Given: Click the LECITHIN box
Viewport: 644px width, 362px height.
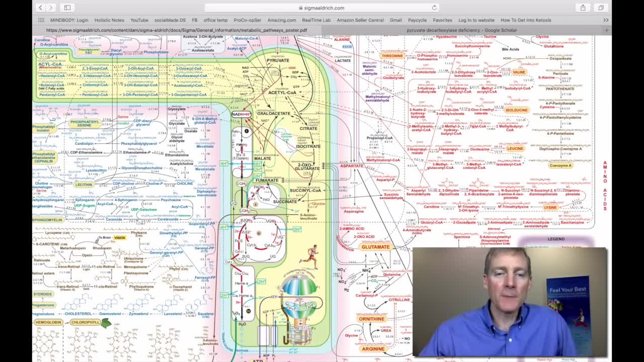Looking at the screenshot, I should point(84,185).
